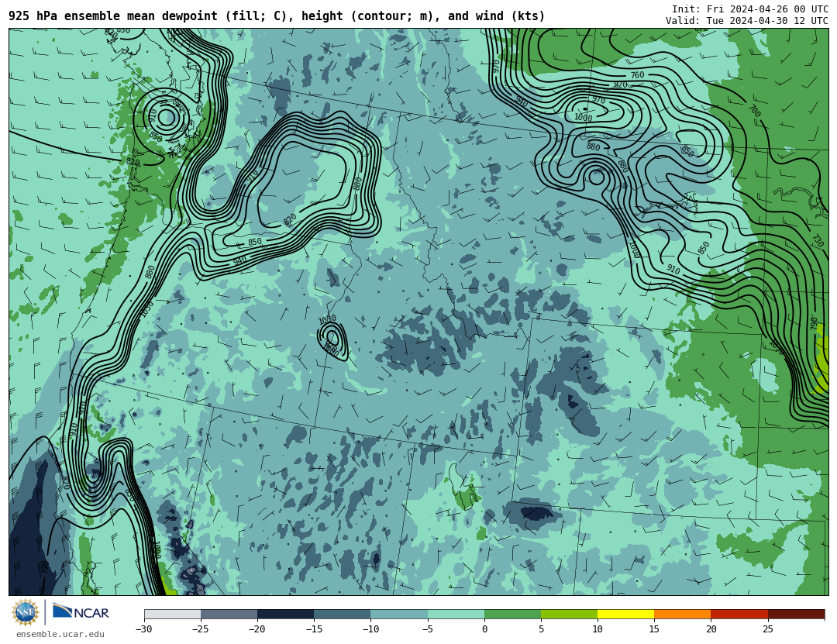837x644 pixels.
Task: Click the slate gray -25 to -20 swatch
Action: pyautogui.click(x=229, y=615)
